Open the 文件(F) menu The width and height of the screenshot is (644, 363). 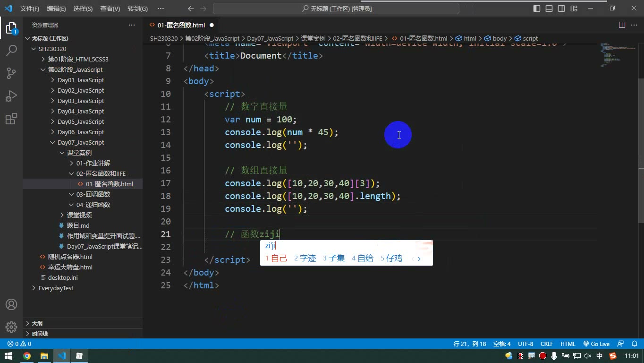tap(30, 9)
